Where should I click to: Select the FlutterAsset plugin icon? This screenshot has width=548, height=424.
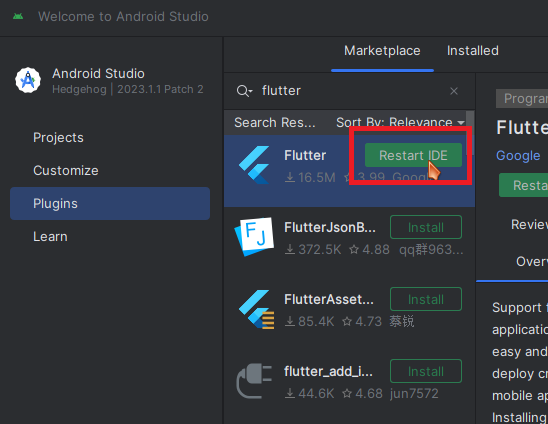tap(256, 309)
